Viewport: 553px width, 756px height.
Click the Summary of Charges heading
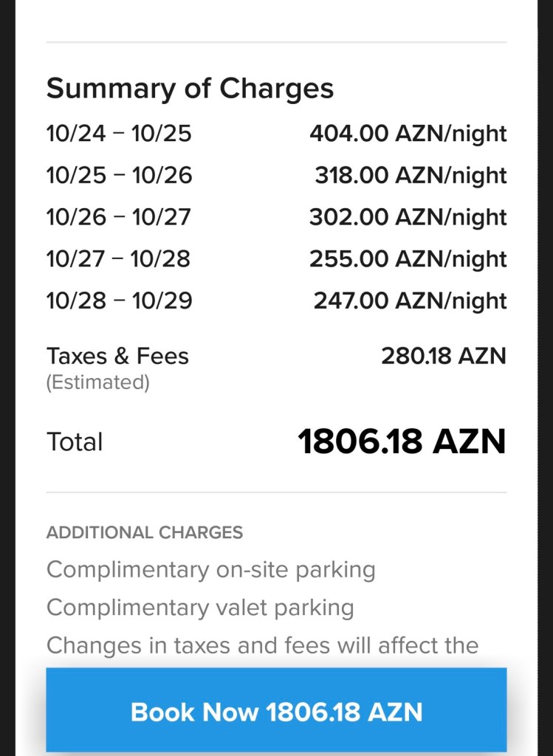tap(190, 89)
